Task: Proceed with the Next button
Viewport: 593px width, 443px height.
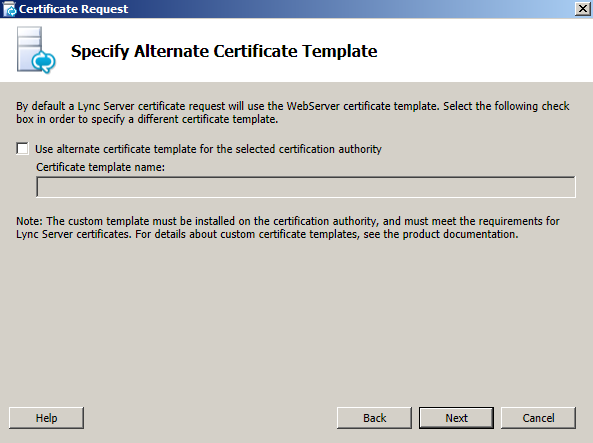Action: pyautogui.click(x=456, y=418)
